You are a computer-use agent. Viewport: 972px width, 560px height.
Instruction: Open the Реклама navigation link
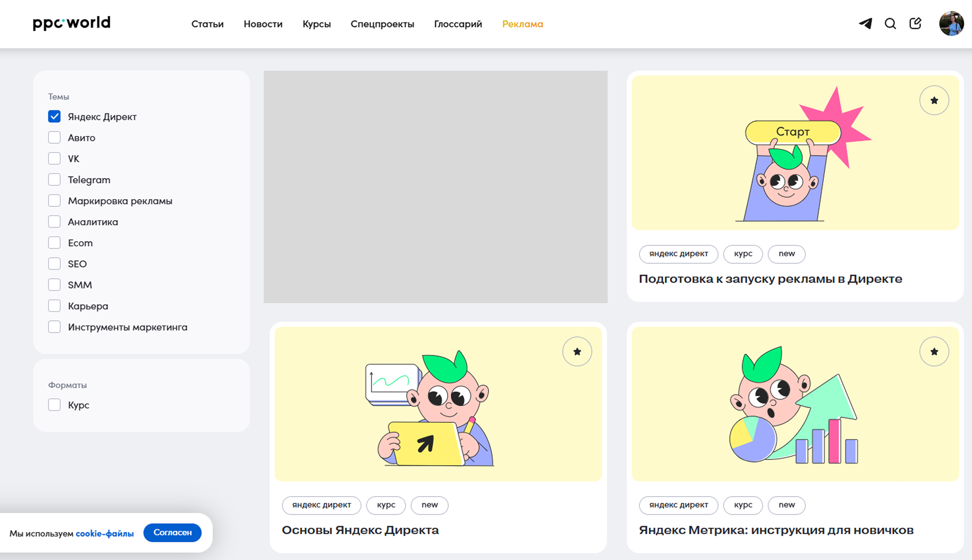point(522,24)
